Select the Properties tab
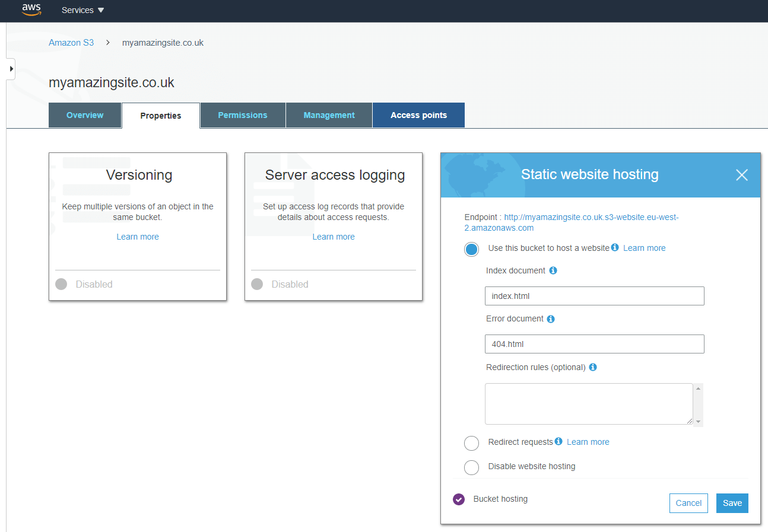This screenshot has width=768, height=532. 161,116
